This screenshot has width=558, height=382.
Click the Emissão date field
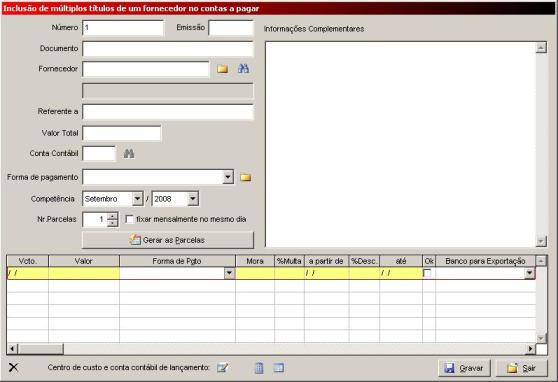pyautogui.click(x=231, y=28)
